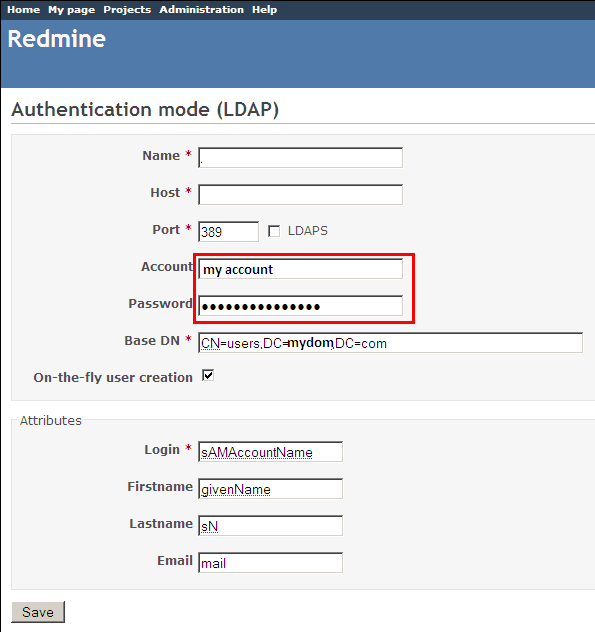Focus the Host text field

tap(300, 195)
